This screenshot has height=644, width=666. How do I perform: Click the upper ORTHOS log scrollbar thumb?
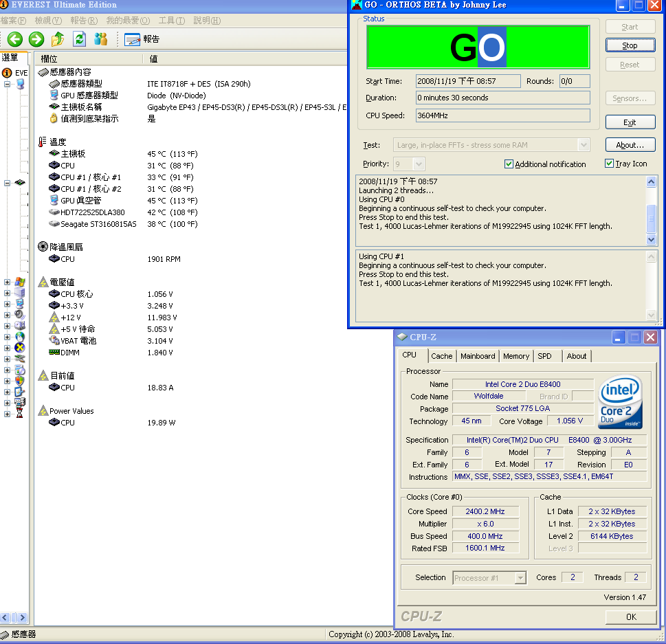point(652,219)
